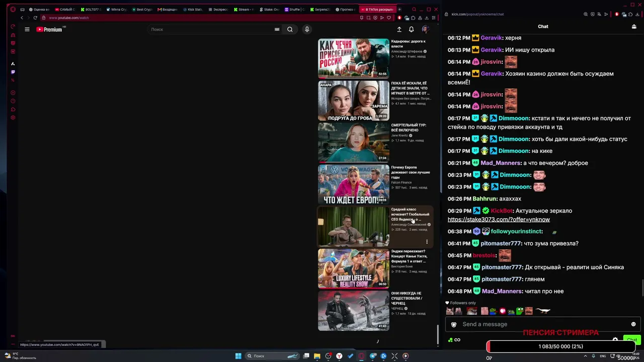Open YouTube notifications bell
This screenshot has height=362, width=644.
(x=411, y=30)
